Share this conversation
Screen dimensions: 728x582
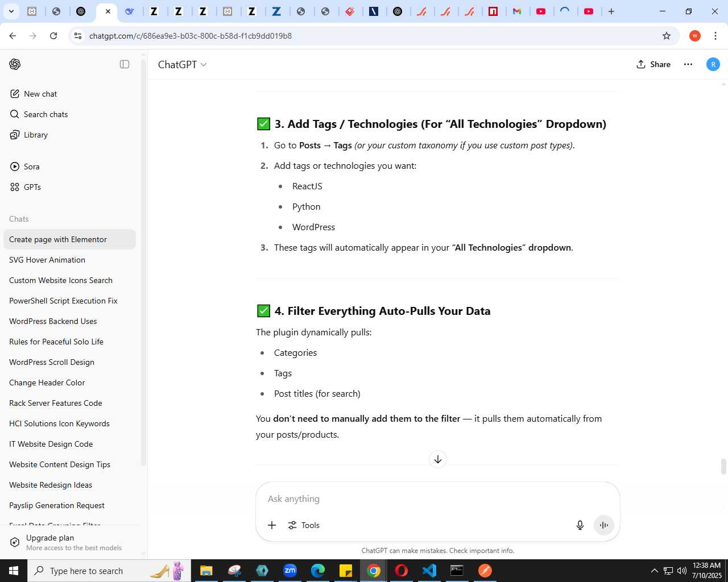pos(653,64)
